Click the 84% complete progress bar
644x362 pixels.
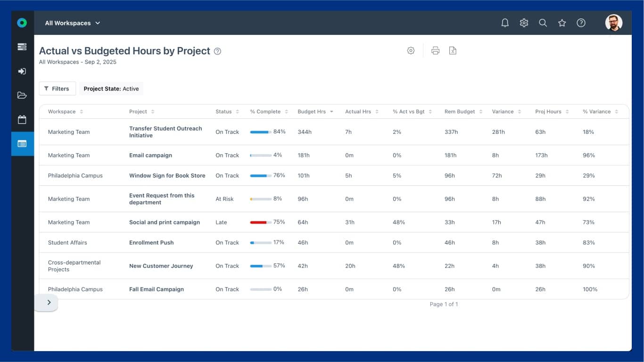point(261,132)
